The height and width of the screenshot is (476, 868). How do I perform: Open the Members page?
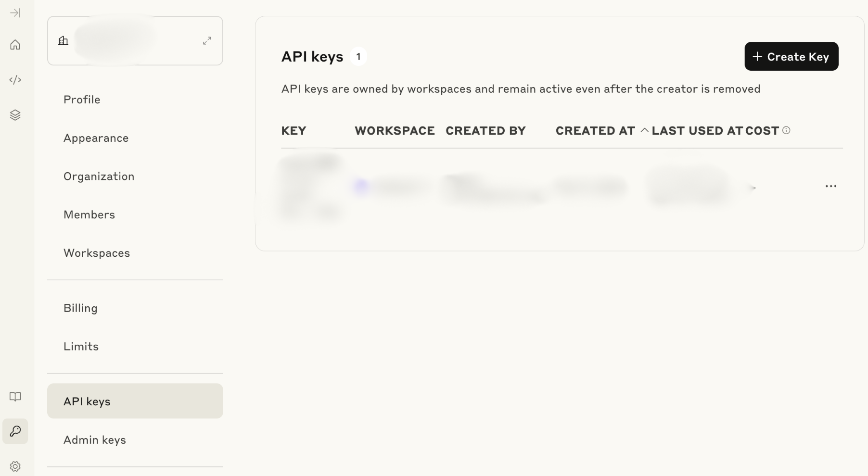[89, 214]
